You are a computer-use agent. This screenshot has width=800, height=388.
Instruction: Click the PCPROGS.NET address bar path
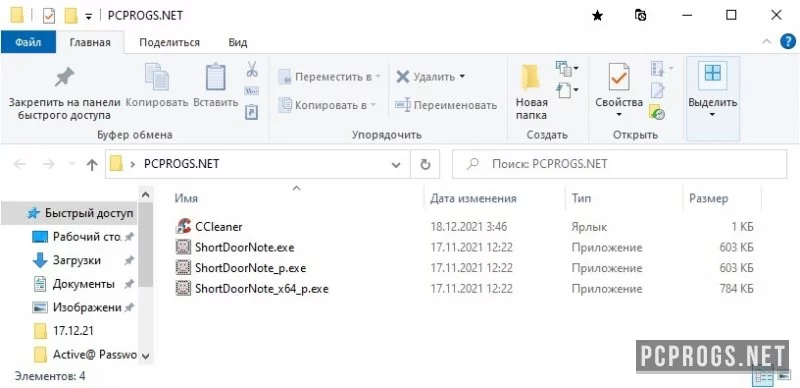[182, 164]
